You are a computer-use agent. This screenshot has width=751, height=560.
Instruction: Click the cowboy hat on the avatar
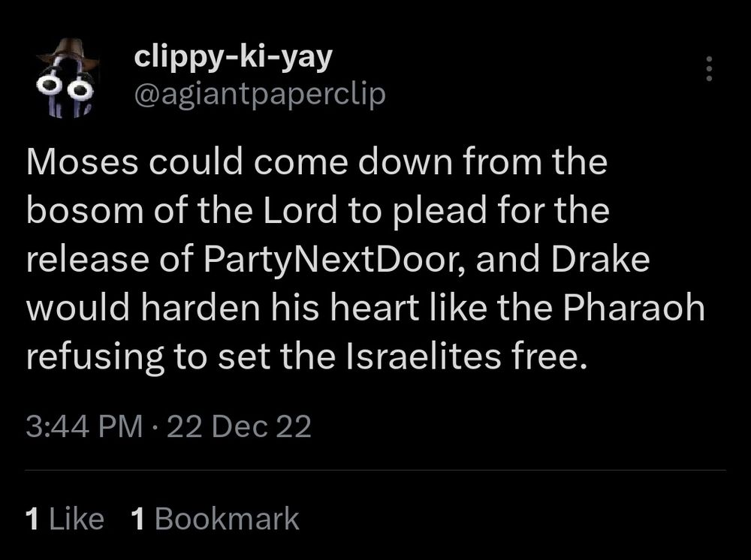coord(68,52)
